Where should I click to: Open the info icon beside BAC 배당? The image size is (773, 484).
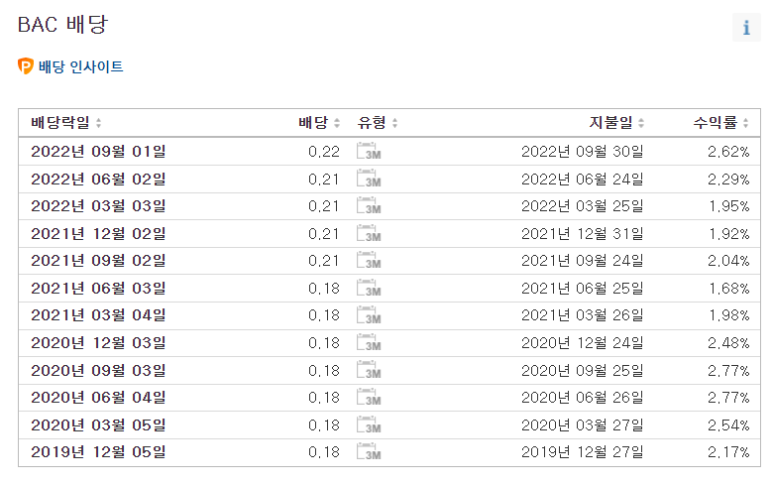pyautogui.click(x=746, y=28)
